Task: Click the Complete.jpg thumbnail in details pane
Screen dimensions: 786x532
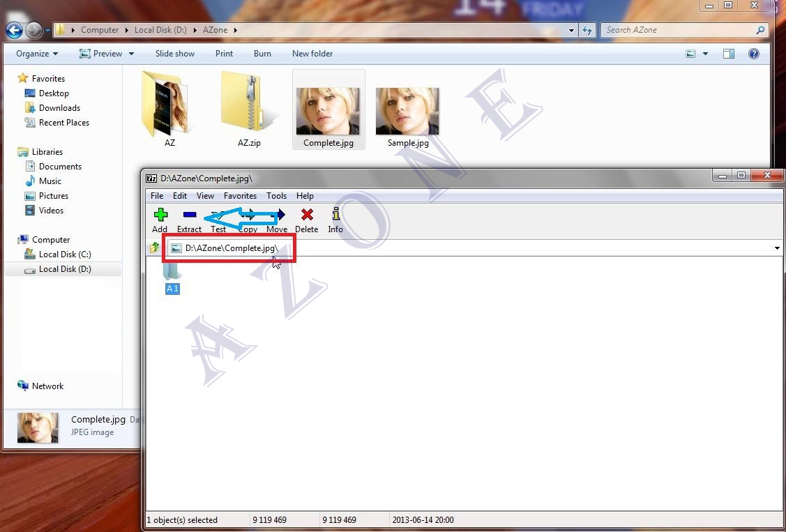Action: click(x=38, y=428)
